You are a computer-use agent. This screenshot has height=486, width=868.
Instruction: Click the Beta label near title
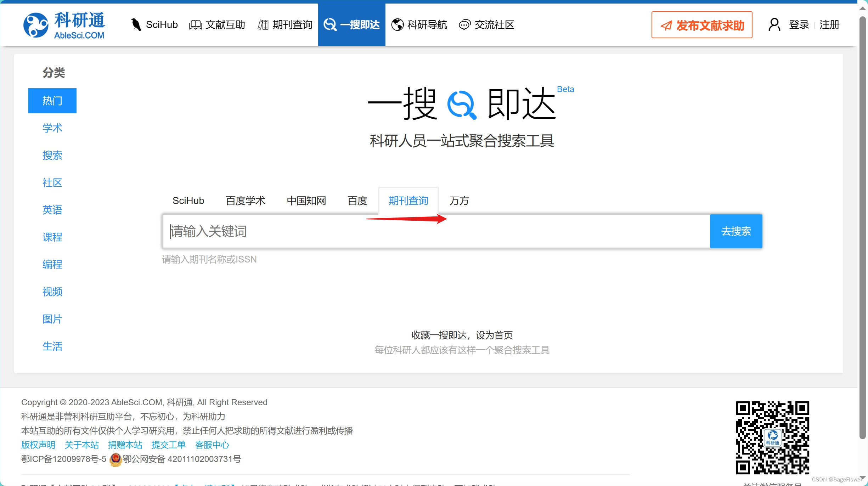tap(565, 89)
